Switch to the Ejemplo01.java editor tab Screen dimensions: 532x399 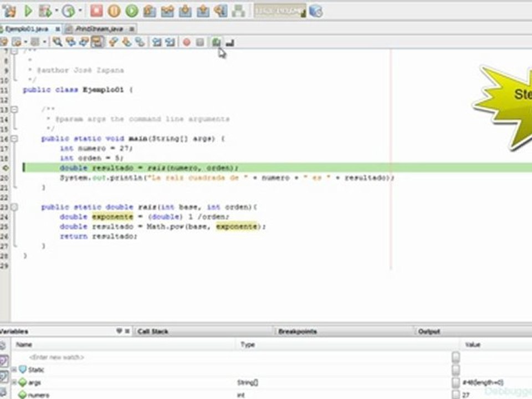(27, 29)
